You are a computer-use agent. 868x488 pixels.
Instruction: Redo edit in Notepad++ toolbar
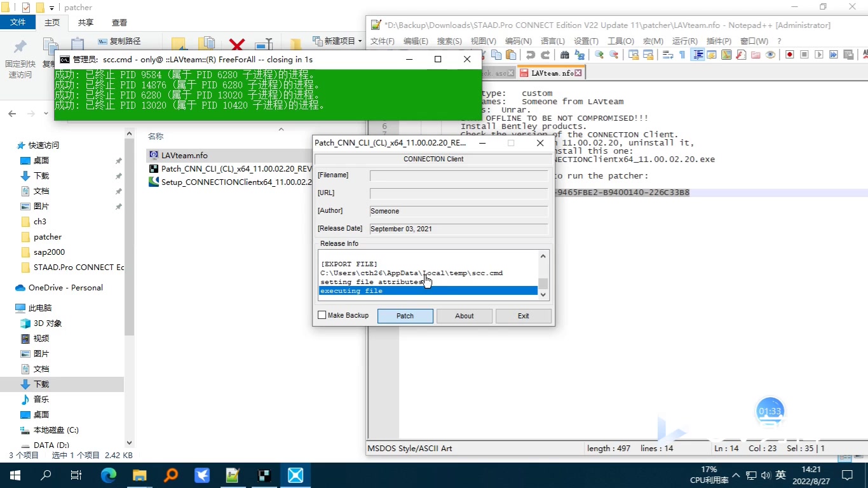click(x=545, y=55)
